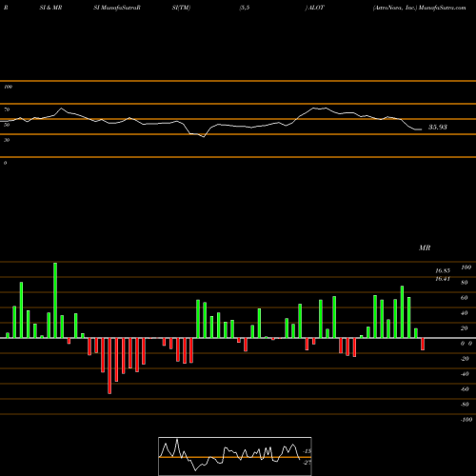Click the MR axis label 80
This screenshot has height=476, width=476.
[x=465, y=283]
